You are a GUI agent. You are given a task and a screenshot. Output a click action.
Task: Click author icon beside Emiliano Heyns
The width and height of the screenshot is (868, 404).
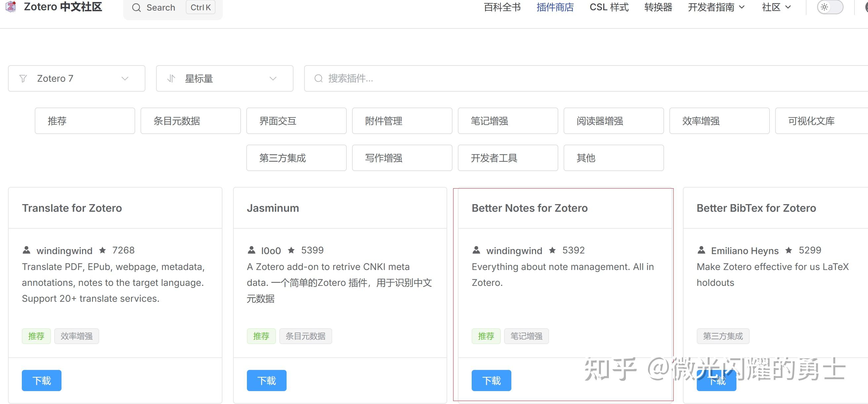[x=701, y=250]
